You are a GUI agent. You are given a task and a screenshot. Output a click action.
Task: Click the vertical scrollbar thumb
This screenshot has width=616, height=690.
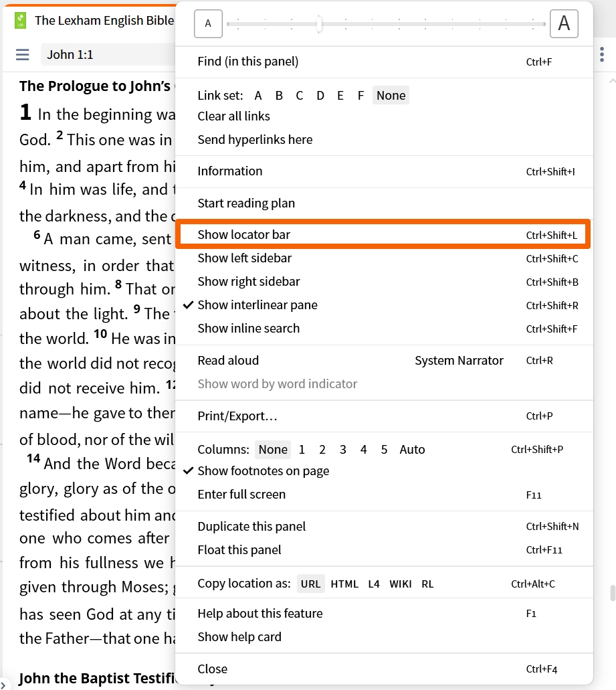(613, 593)
